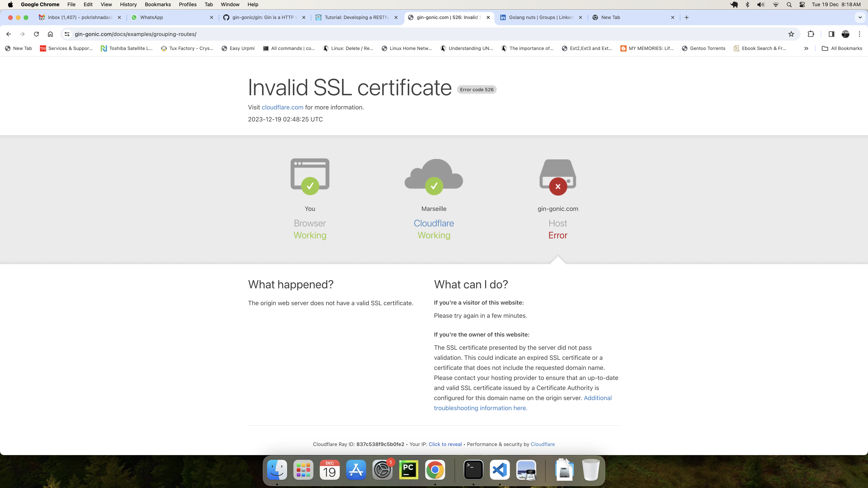
Task: Open the Profiles menu
Action: click(188, 4)
